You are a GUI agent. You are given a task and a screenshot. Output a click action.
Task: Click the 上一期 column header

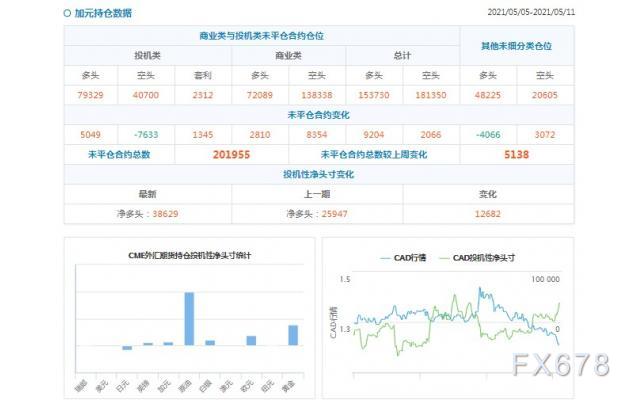(x=317, y=194)
